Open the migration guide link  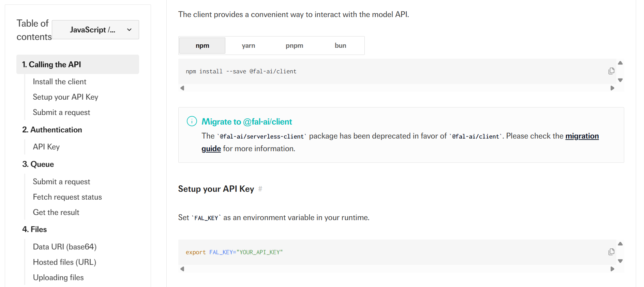point(582,136)
